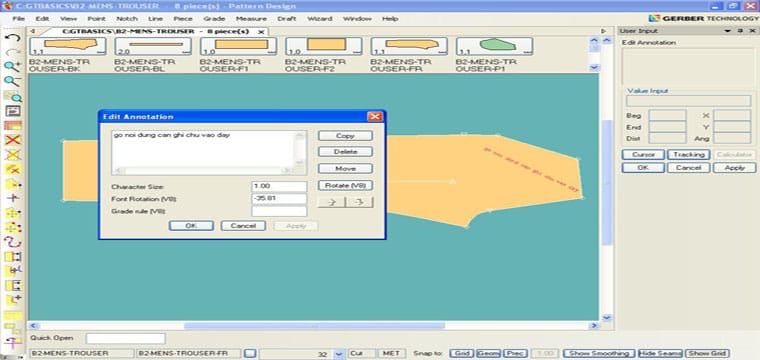
Task: Expand icon bar down arrow beside thumbnails
Action: [x=595, y=68]
